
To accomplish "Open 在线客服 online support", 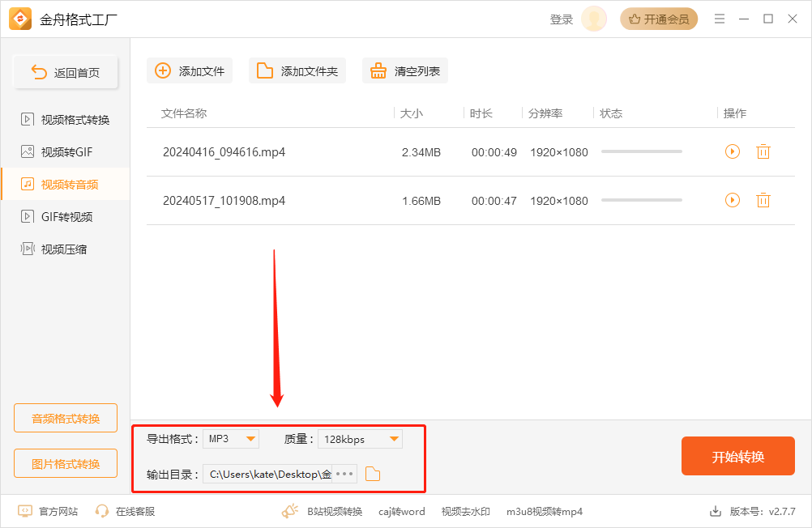I will click(126, 512).
